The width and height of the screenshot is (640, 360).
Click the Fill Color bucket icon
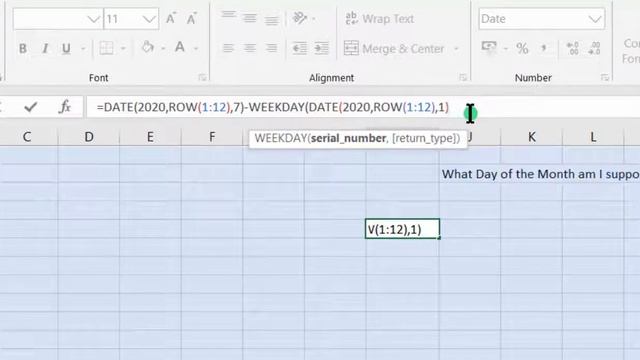click(x=148, y=47)
